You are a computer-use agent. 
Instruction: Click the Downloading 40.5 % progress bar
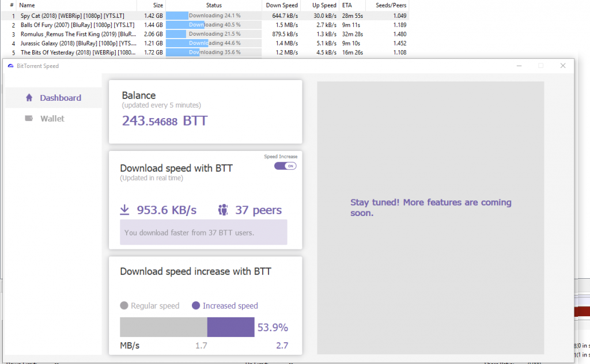[214, 25]
